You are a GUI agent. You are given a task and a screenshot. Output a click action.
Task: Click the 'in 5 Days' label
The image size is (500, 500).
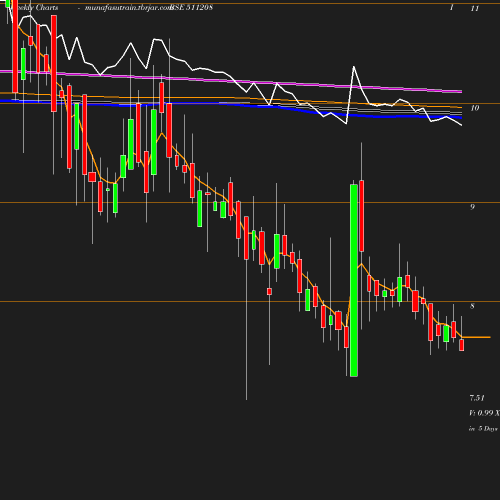pyautogui.click(x=483, y=429)
